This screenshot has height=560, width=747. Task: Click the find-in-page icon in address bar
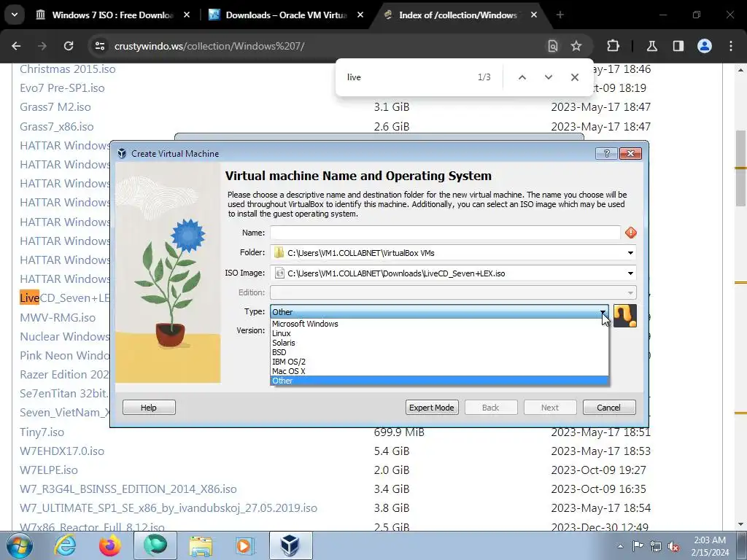(x=553, y=46)
